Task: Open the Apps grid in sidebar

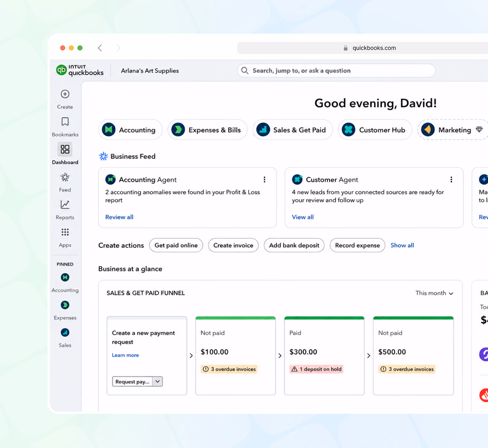Action: click(x=65, y=238)
